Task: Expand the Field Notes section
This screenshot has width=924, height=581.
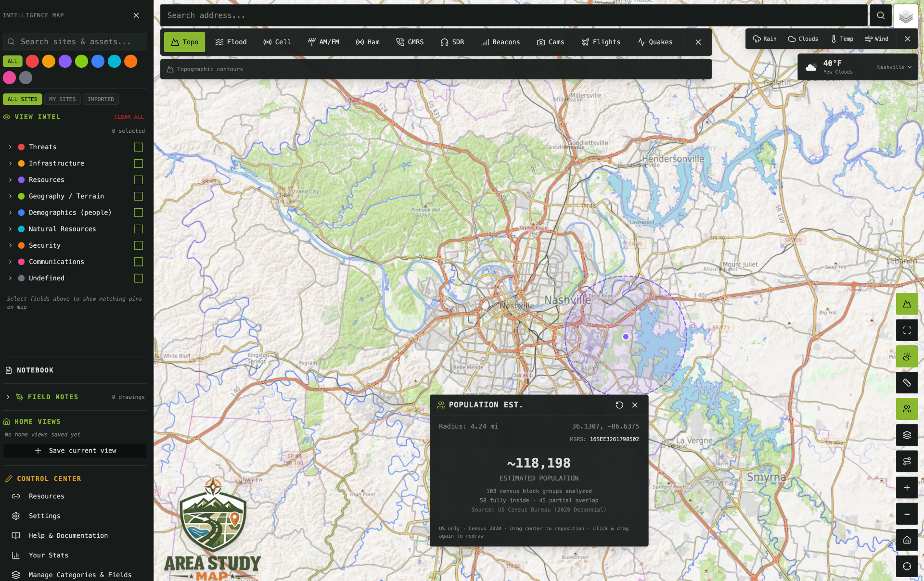Action: point(8,397)
